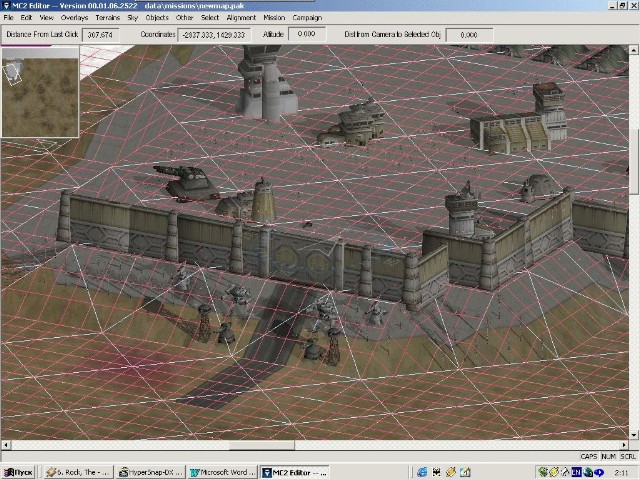Open the Alignment menu
640x480 pixels.
(241, 18)
